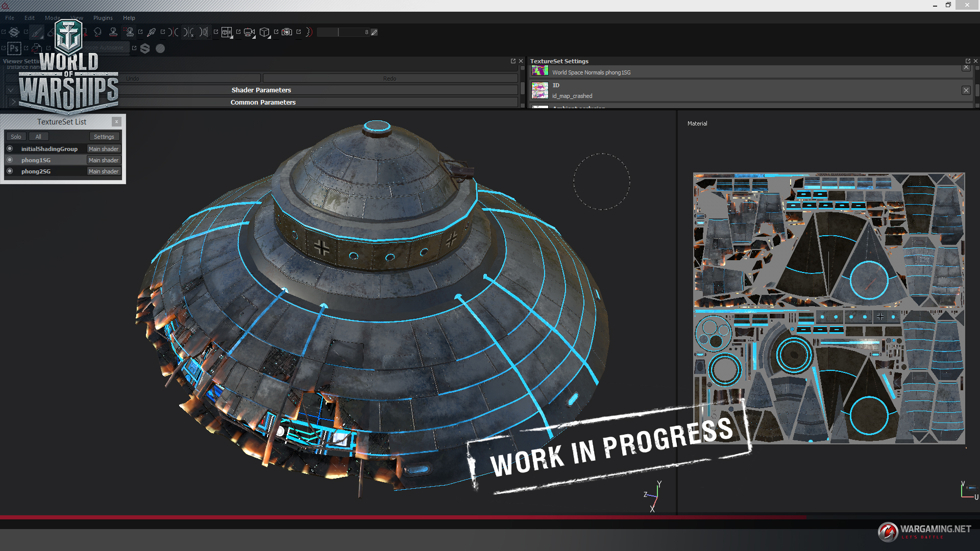This screenshot has width=980, height=551.
Task: Select the phong2SG radio button
Action: tap(10, 171)
